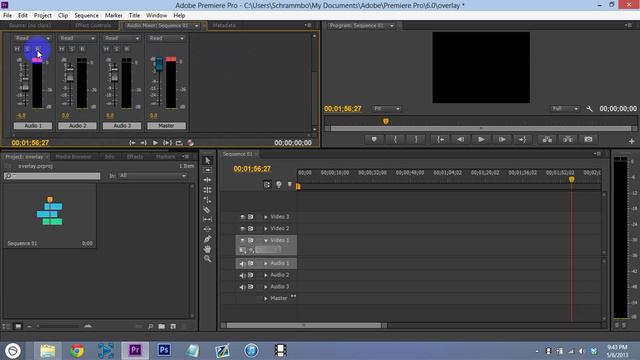Click the Lift button
Screen dimensions: 640x360
click(547, 140)
